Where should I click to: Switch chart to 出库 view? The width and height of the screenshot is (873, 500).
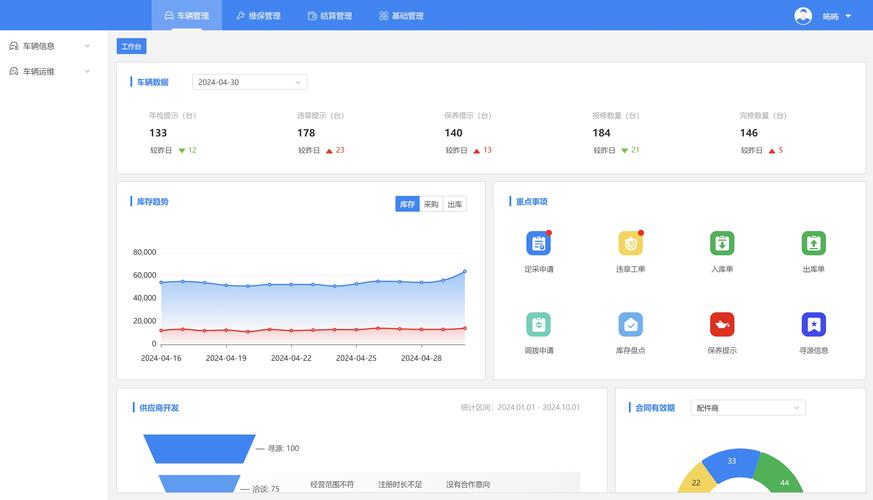(x=455, y=204)
